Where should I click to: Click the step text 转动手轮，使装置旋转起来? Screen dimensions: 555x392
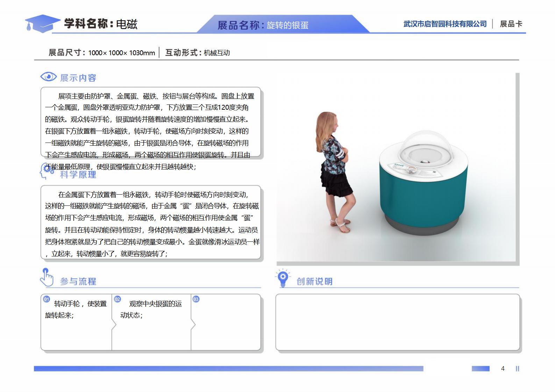tap(76, 310)
